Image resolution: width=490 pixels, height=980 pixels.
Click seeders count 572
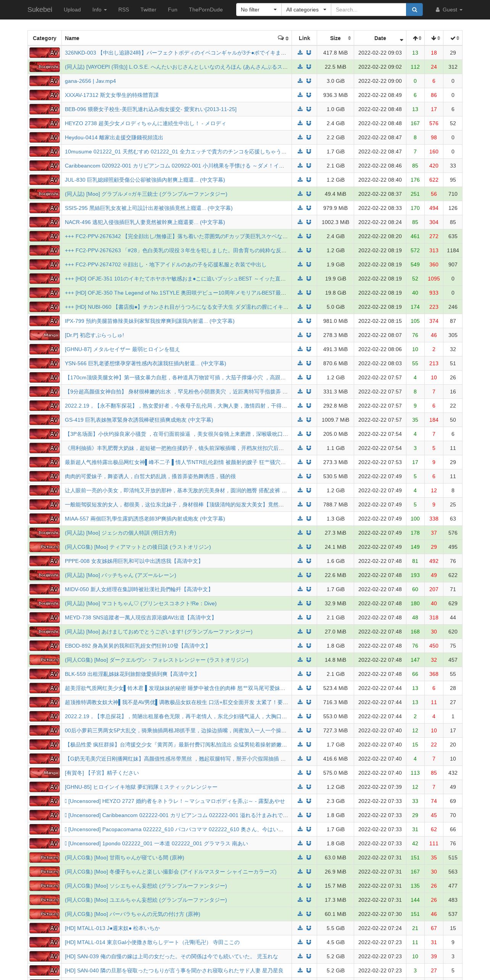coord(415,250)
